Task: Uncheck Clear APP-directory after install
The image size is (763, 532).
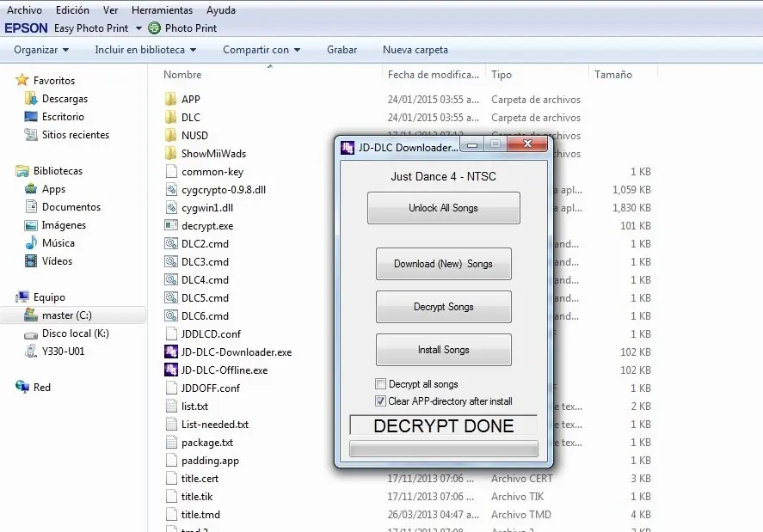Action: 380,401
